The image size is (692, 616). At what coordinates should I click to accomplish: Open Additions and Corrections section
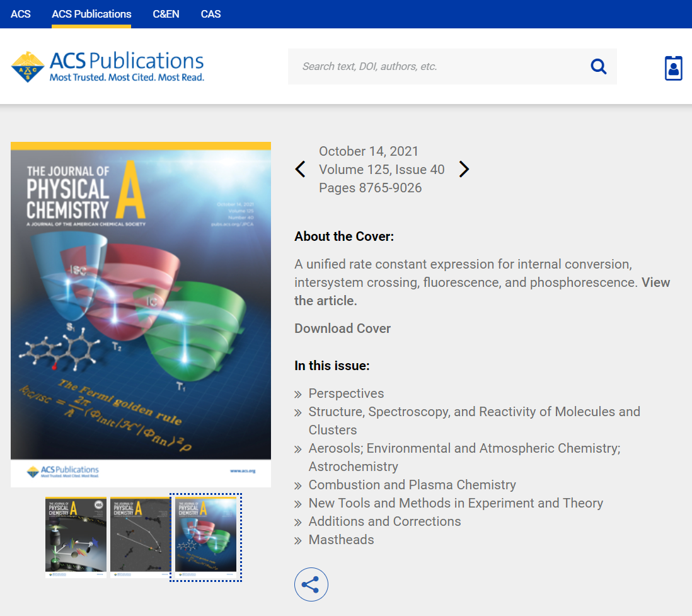[x=384, y=521]
